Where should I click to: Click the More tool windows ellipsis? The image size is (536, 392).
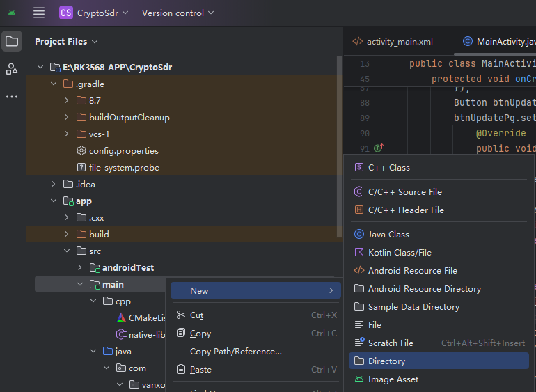[12, 97]
